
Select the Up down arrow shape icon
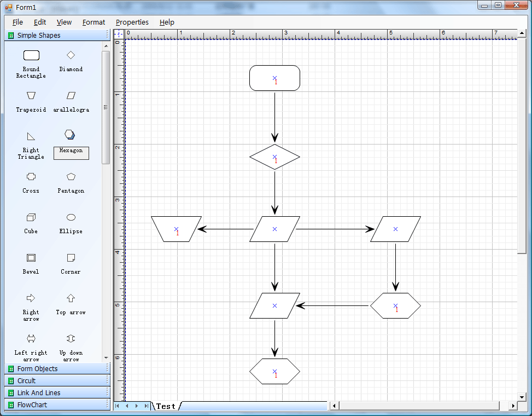point(71,339)
